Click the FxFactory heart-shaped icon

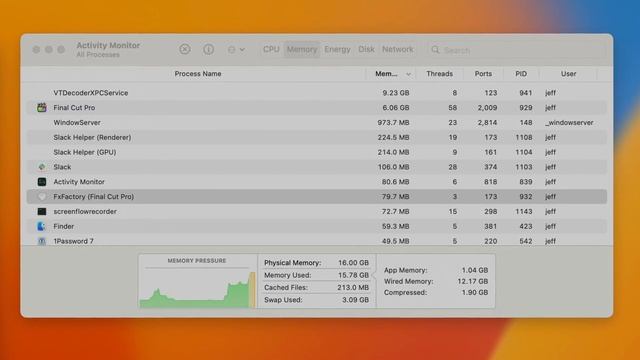point(42,197)
